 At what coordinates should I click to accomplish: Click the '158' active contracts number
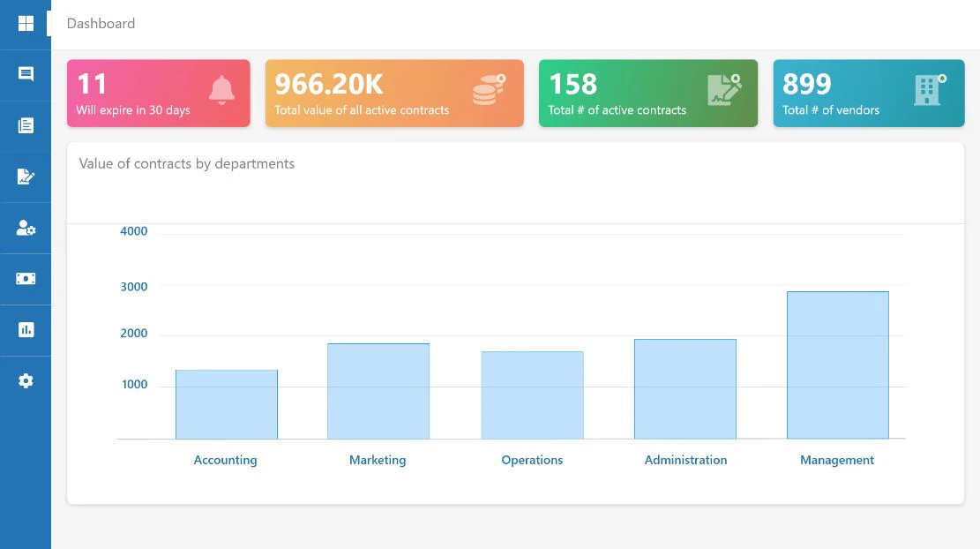tap(573, 85)
